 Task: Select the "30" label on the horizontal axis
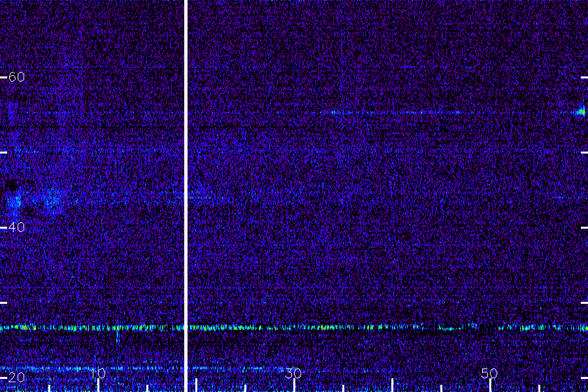pyautogui.click(x=293, y=373)
